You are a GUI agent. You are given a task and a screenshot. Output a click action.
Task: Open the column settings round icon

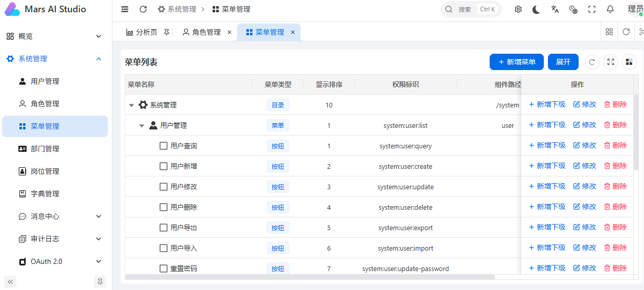point(629,62)
